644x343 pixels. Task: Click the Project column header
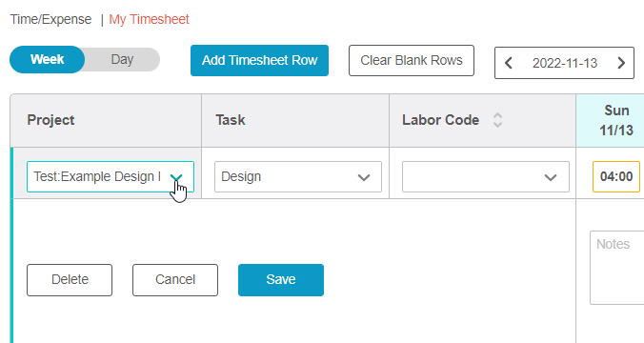(50, 120)
